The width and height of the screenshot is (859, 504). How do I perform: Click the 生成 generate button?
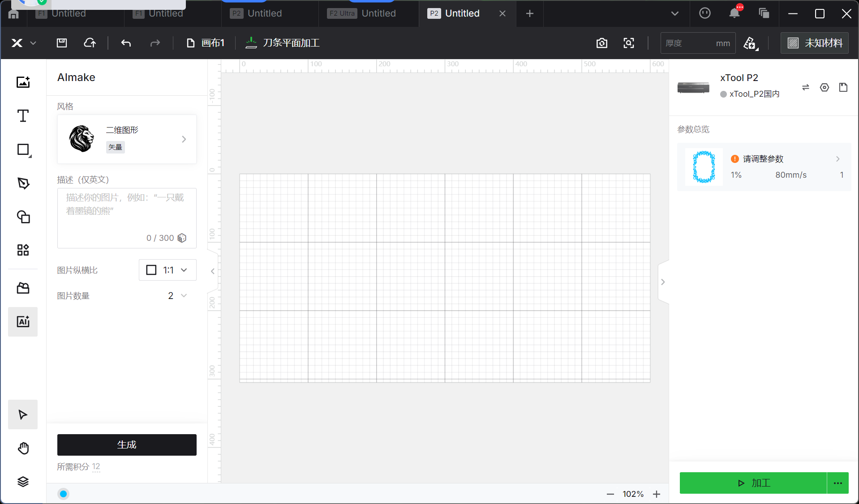pyautogui.click(x=127, y=445)
